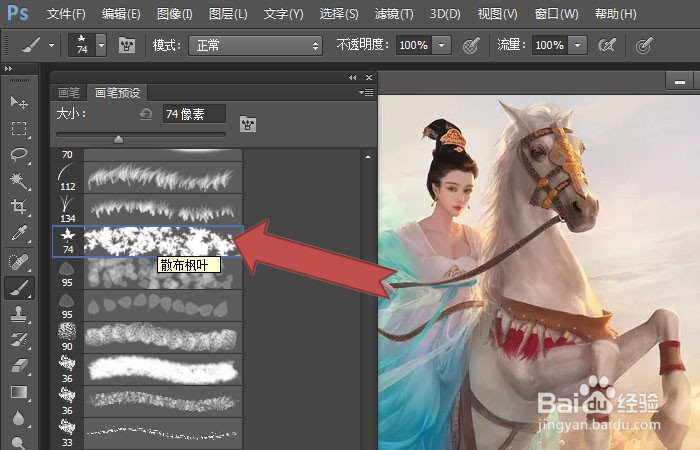Select the first 36 brush preset

click(147, 370)
